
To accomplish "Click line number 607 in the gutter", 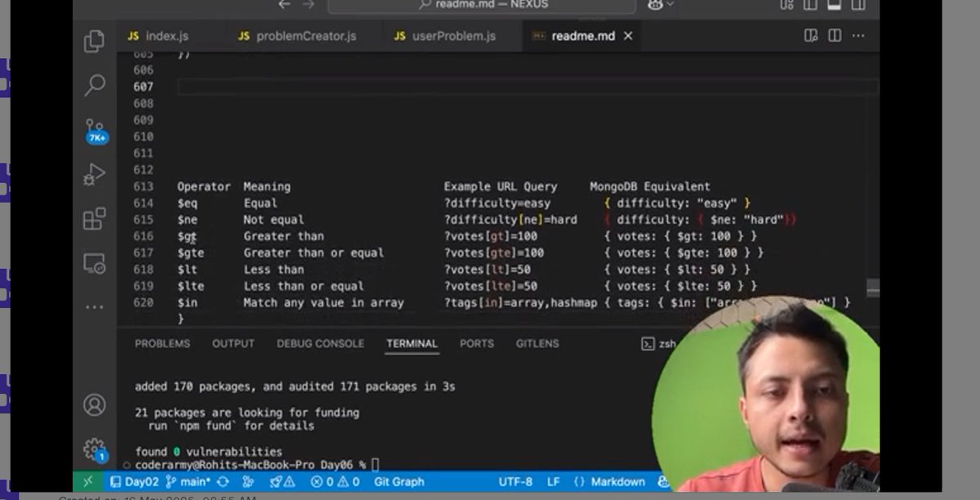I will point(143,87).
